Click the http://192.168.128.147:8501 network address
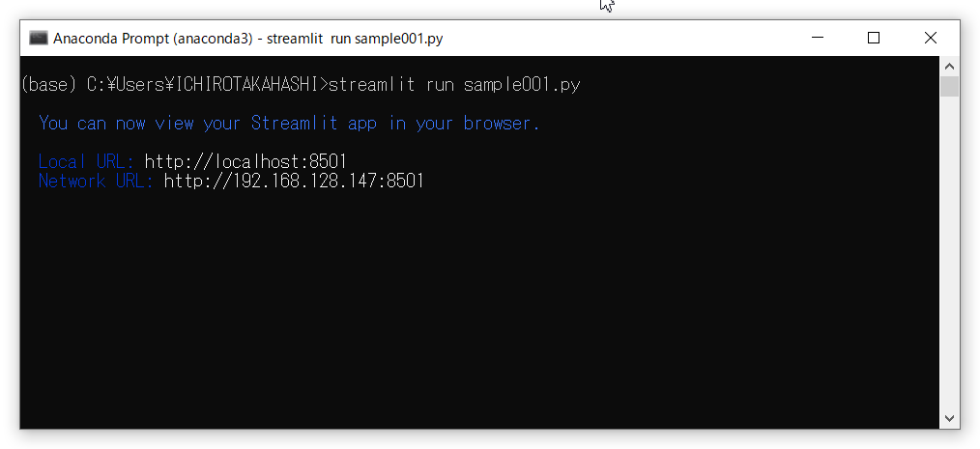980x449 pixels. [x=294, y=181]
